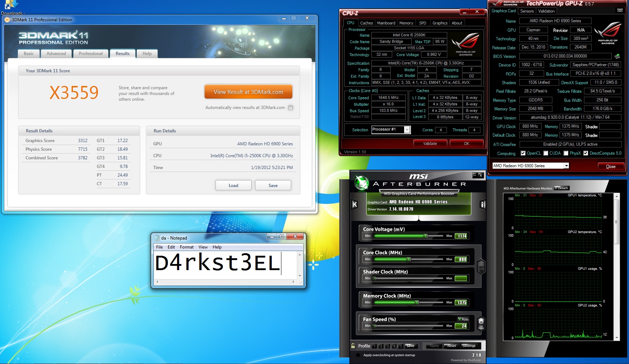Image resolution: width=629 pixels, height=364 pixels.
Task: Click in the Notepad text area
Action: 225,265
